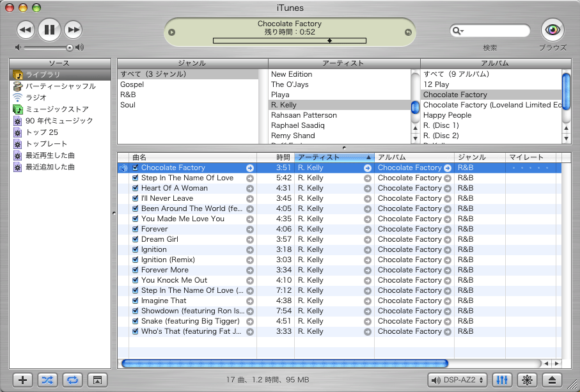Uncheck the Forever (4:06) checkbox
The height and width of the screenshot is (392, 580).
tap(136, 229)
